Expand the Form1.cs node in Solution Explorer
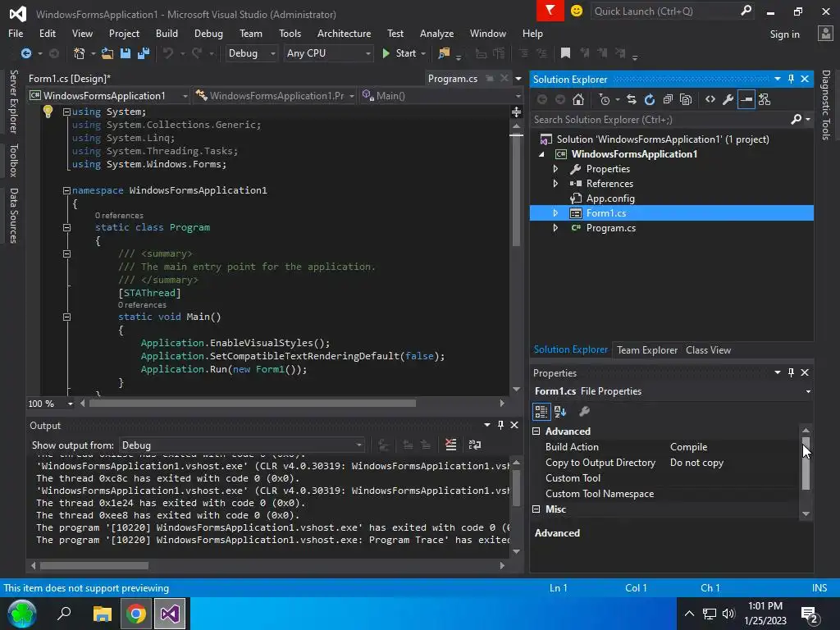The height and width of the screenshot is (630, 840). tap(555, 213)
